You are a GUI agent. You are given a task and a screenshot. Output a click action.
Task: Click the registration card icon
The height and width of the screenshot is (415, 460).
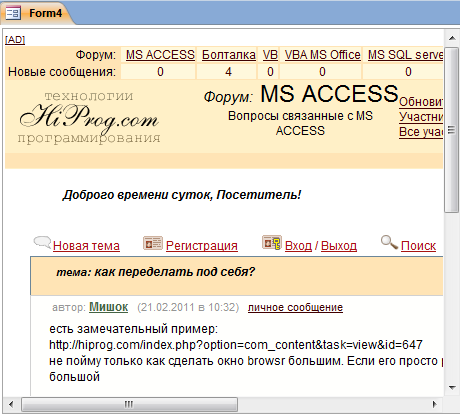[153, 243]
